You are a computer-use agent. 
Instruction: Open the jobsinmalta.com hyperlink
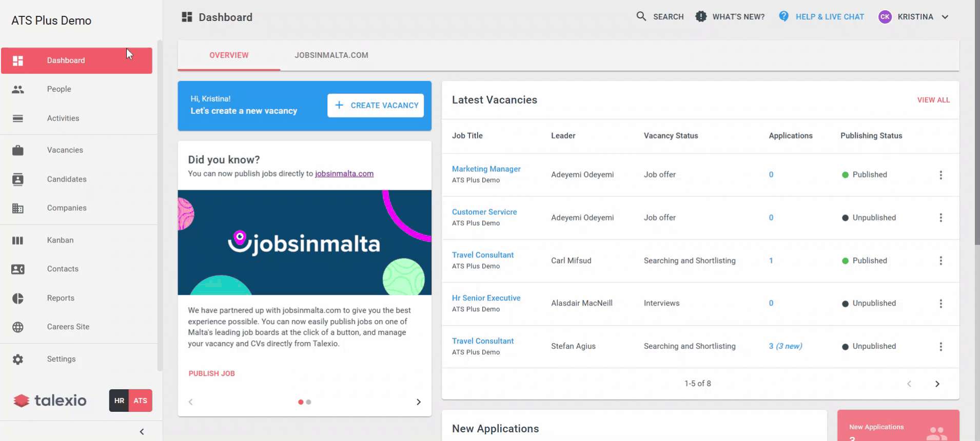click(x=344, y=174)
